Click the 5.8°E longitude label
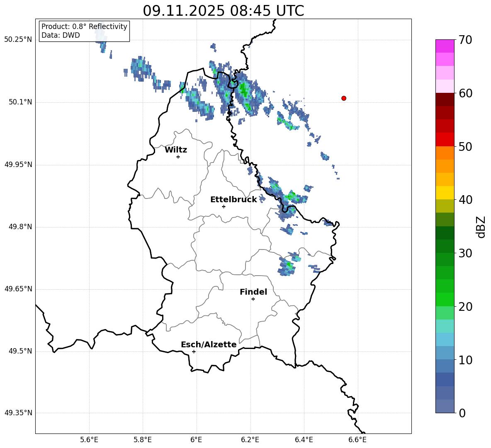This screenshot has height=448, width=491. 143,440
